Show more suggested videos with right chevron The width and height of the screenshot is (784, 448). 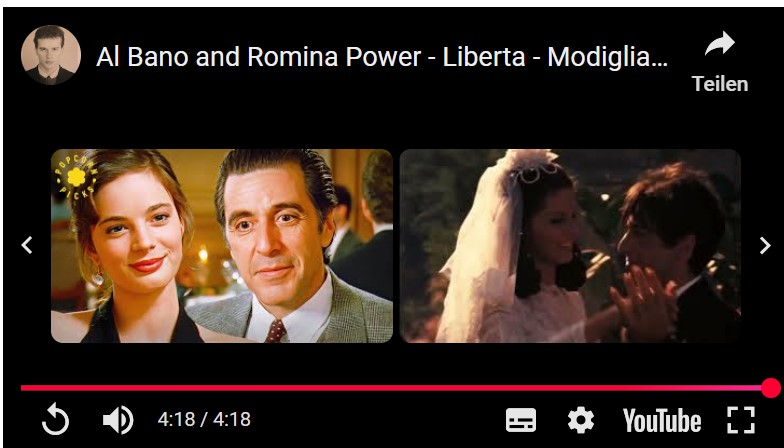[764, 245]
